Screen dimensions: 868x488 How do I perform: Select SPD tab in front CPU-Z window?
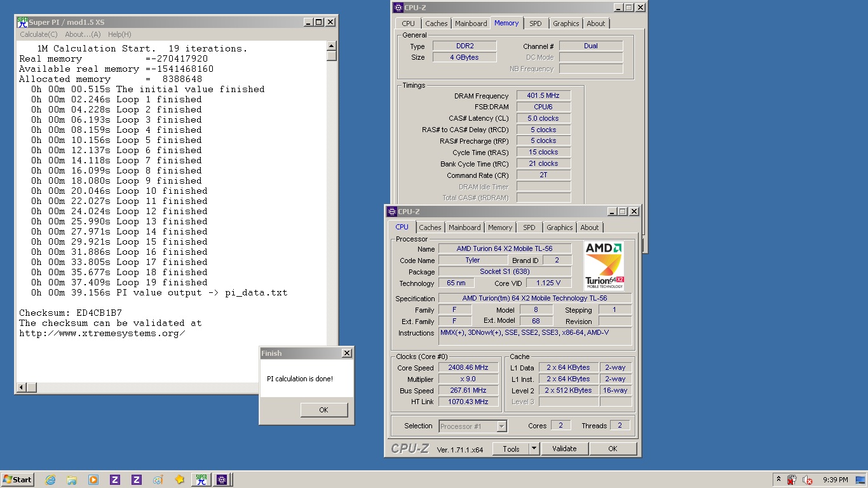[x=529, y=227]
